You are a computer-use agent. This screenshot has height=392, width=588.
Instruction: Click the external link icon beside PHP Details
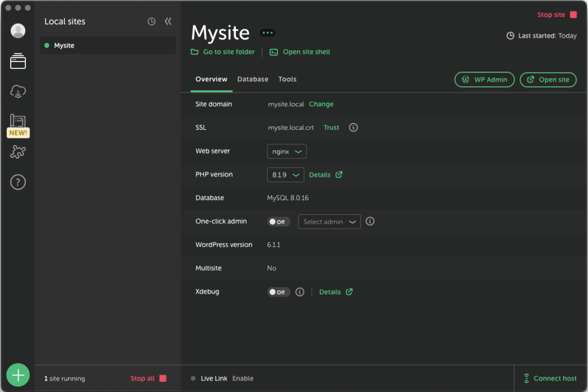pos(339,175)
